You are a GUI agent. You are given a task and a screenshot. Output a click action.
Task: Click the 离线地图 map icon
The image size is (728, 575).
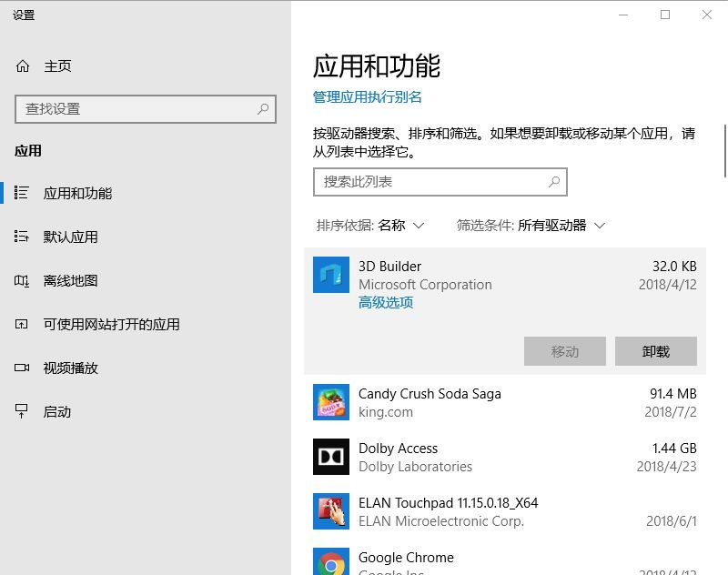pos(21,281)
